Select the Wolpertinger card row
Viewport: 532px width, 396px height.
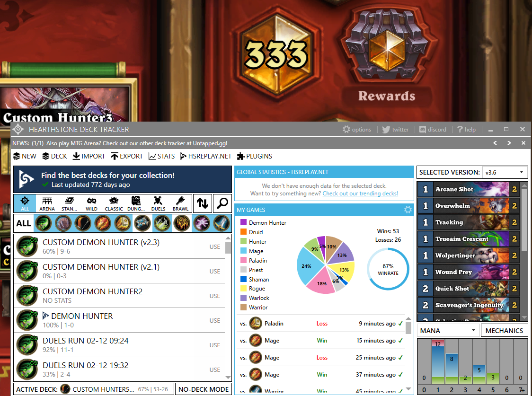pos(469,255)
